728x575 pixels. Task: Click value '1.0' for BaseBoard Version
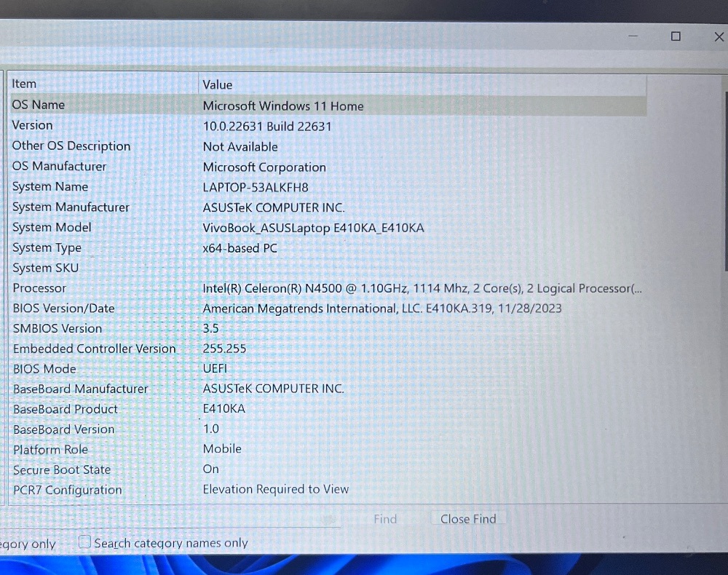click(x=211, y=429)
